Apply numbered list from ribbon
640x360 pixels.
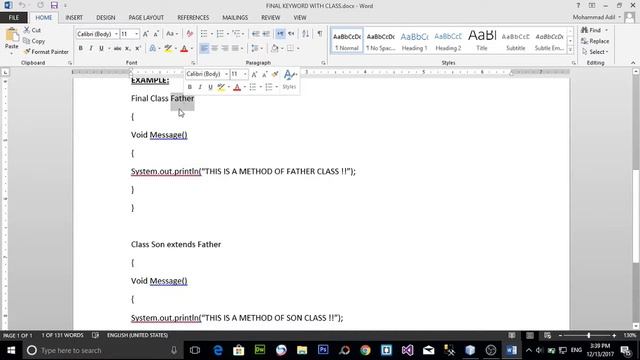220,34
